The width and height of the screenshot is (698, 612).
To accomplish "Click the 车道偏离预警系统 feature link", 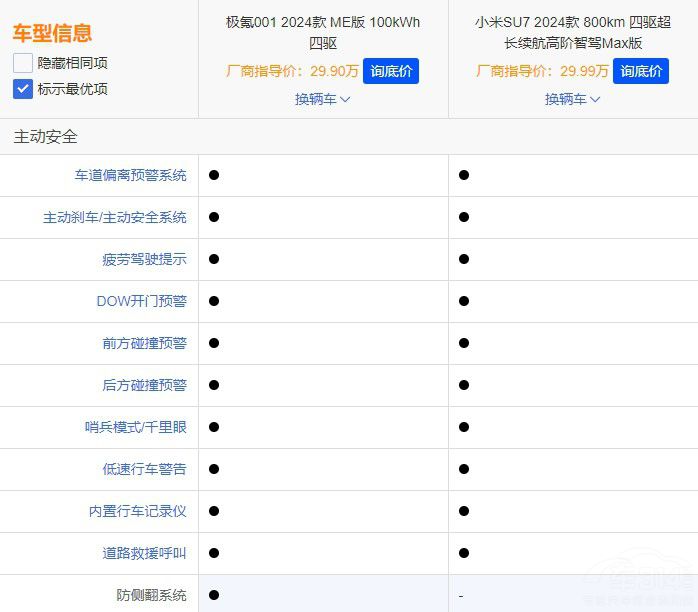I will pos(130,175).
